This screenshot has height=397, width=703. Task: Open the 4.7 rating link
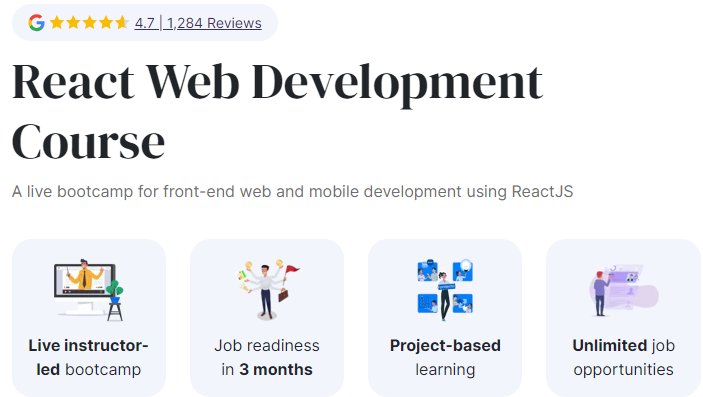pos(144,23)
